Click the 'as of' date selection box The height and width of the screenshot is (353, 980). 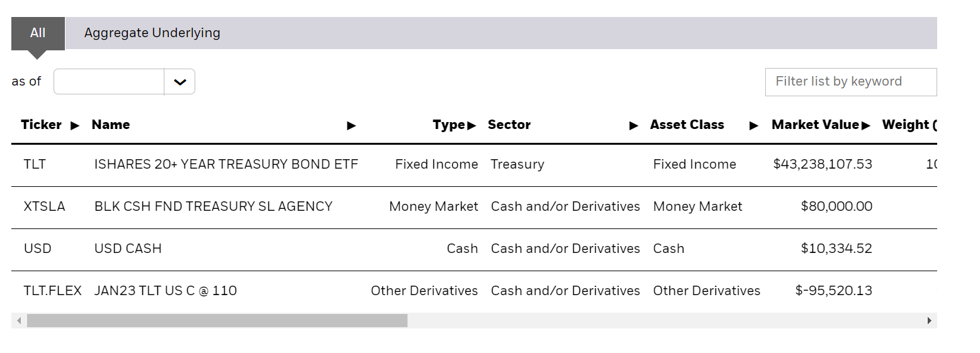tap(109, 82)
